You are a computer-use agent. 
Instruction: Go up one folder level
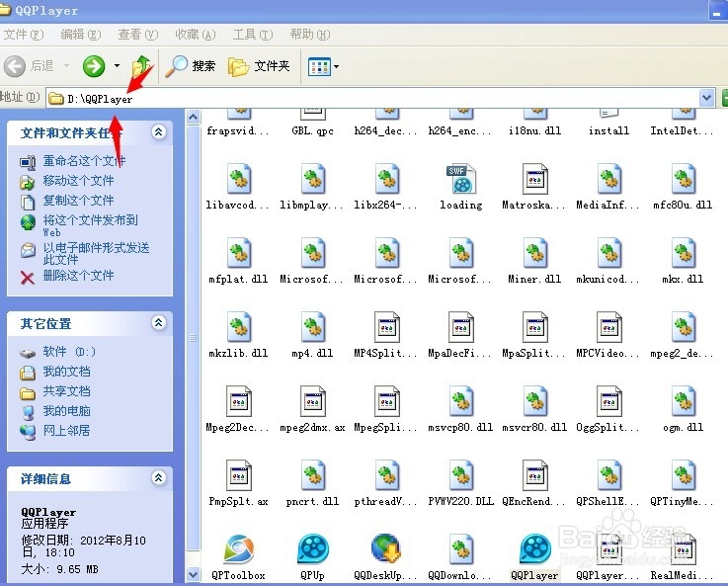click(141, 66)
